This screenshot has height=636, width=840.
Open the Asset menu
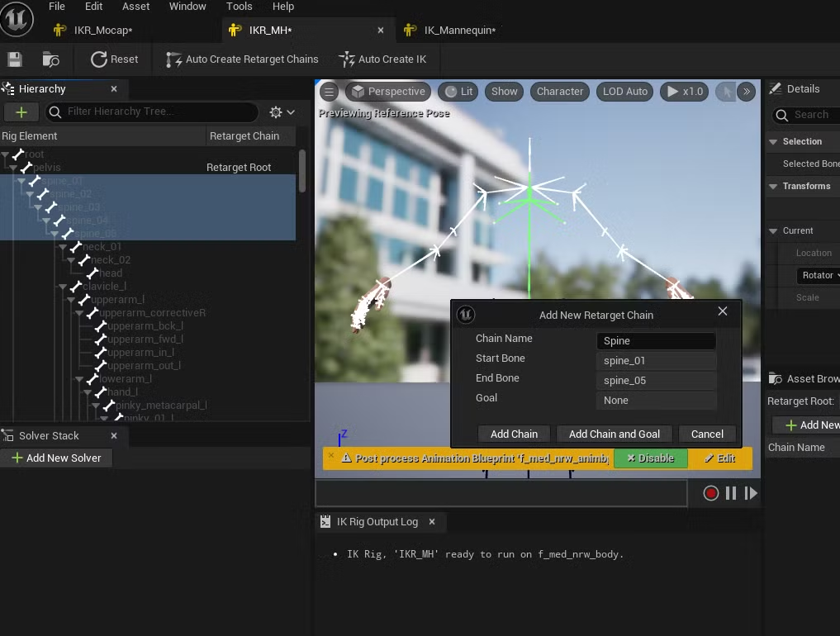coord(135,7)
